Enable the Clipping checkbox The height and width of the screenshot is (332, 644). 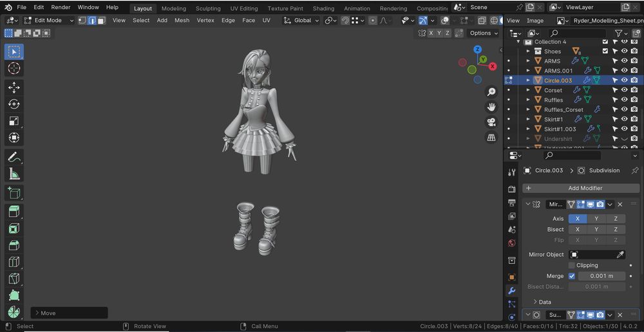pyautogui.click(x=572, y=265)
